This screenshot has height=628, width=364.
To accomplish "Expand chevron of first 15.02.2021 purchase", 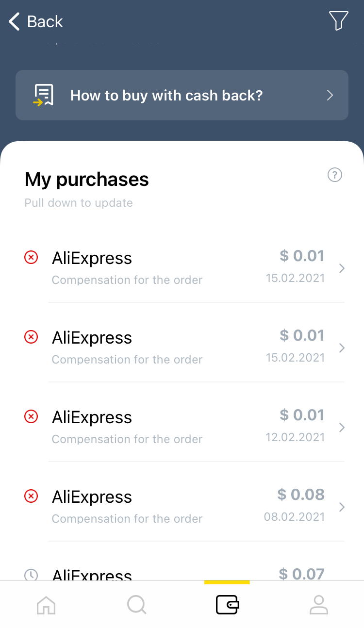I will [x=342, y=268].
